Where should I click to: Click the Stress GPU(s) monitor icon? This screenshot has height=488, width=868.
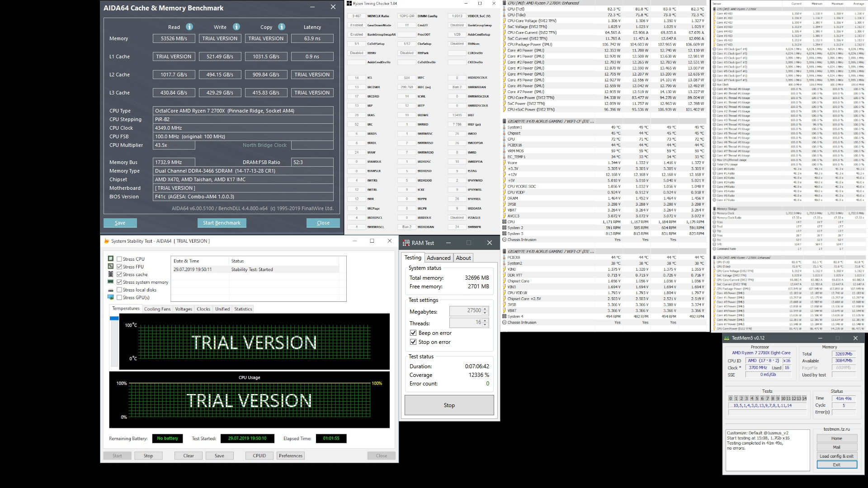(x=111, y=297)
